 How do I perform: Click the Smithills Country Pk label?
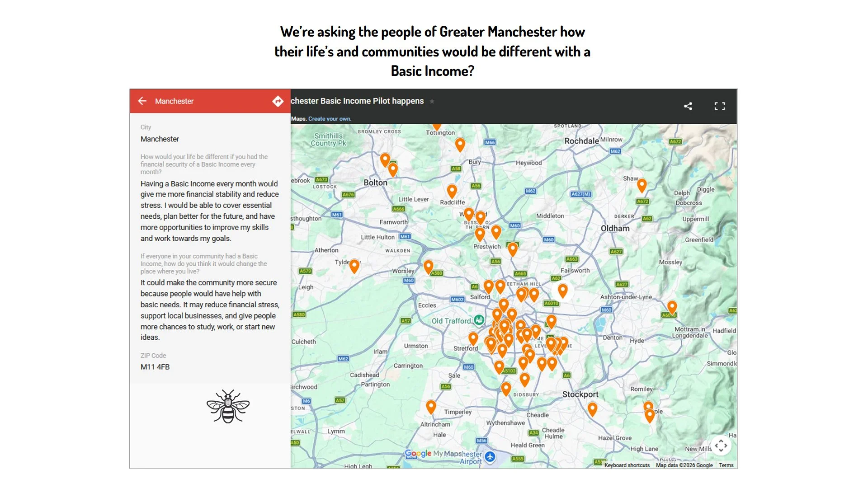coord(329,139)
